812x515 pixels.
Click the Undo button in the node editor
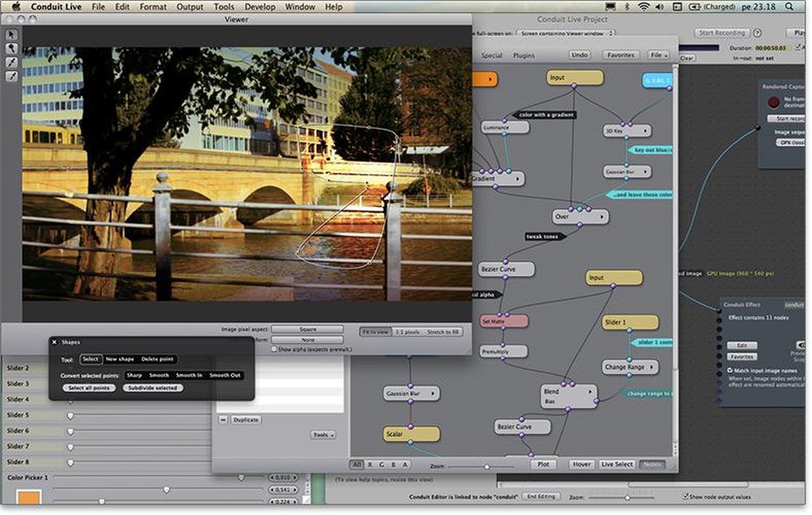pos(580,55)
